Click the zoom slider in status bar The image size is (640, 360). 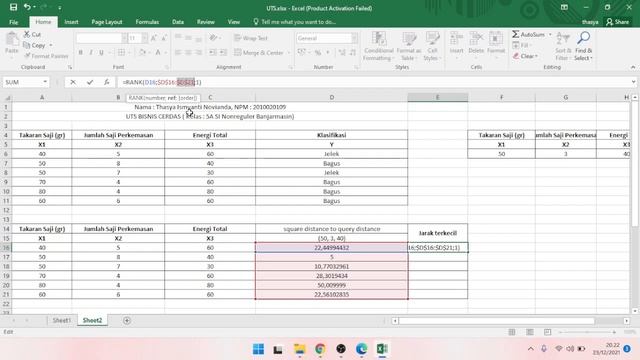587,332
